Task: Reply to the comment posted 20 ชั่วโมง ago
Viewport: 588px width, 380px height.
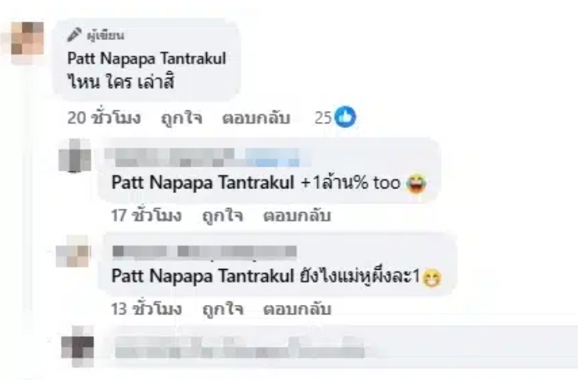Action: (256, 118)
